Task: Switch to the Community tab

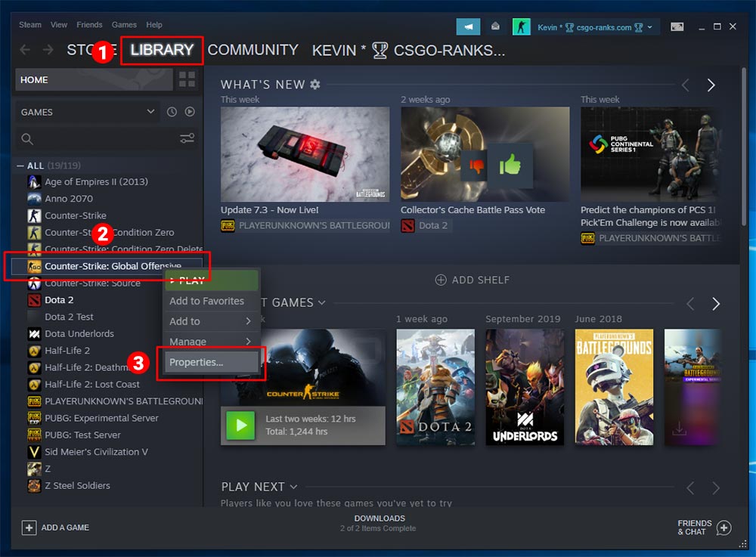Action: (253, 50)
